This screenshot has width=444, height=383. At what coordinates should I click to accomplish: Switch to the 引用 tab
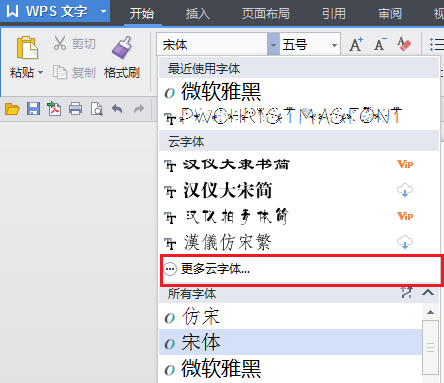click(x=334, y=13)
